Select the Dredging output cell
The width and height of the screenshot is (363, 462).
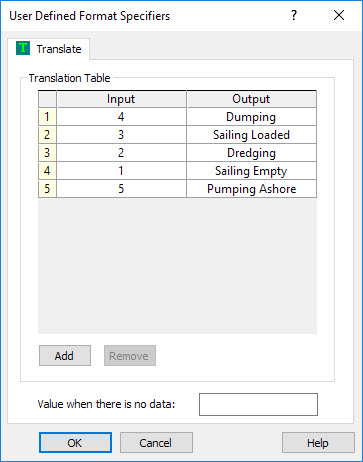251,153
